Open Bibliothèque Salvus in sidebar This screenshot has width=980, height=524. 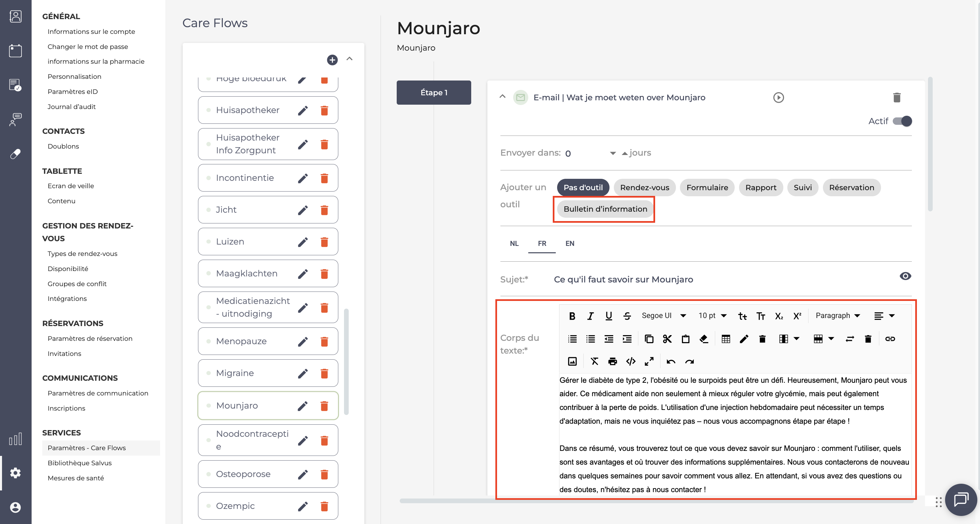coord(80,463)
